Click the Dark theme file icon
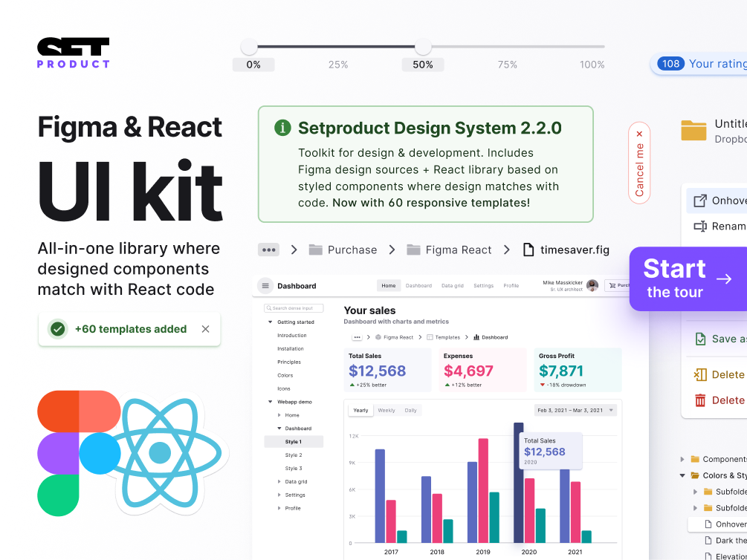747x560 pixels. (708, 541)
